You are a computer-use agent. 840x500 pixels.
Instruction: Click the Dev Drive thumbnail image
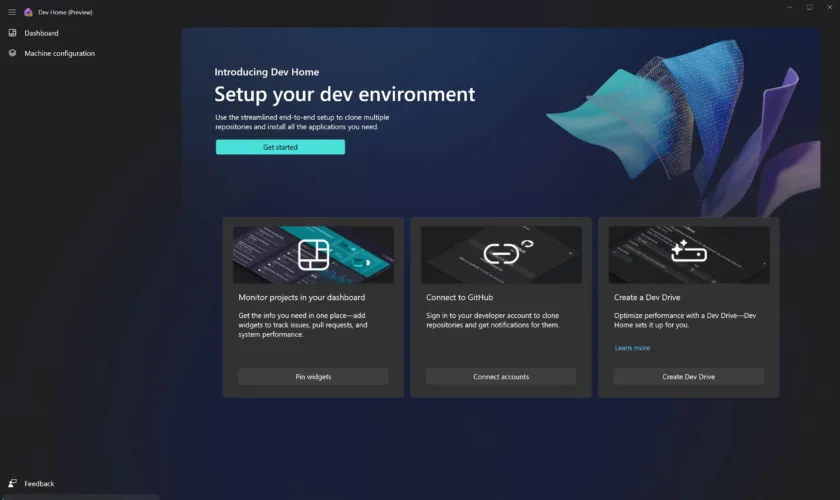click(689, 255)
